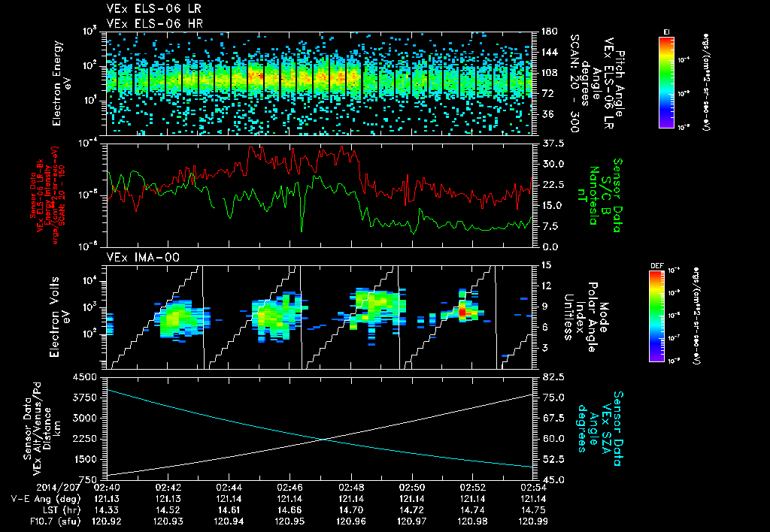770x532 pixels.
Task: Click the red ELS energy intensity axis label
Action: click(47, 195)
